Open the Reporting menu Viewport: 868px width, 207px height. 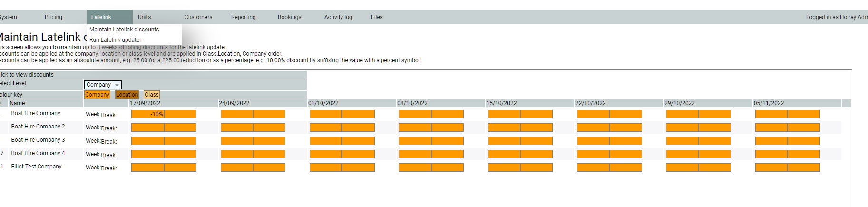243,17
